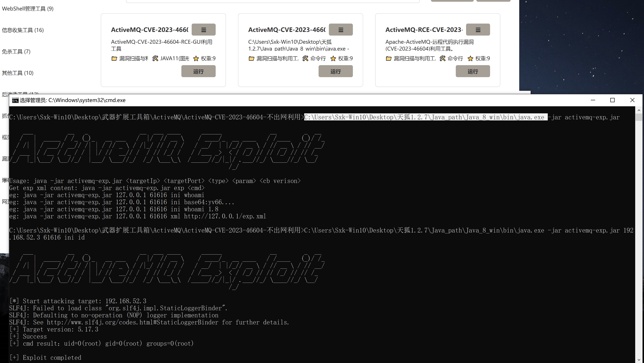Click 运行 on the middle 天狐 Java card
The height and width of the screenshot is (363, 644).
tap(336, 71)
